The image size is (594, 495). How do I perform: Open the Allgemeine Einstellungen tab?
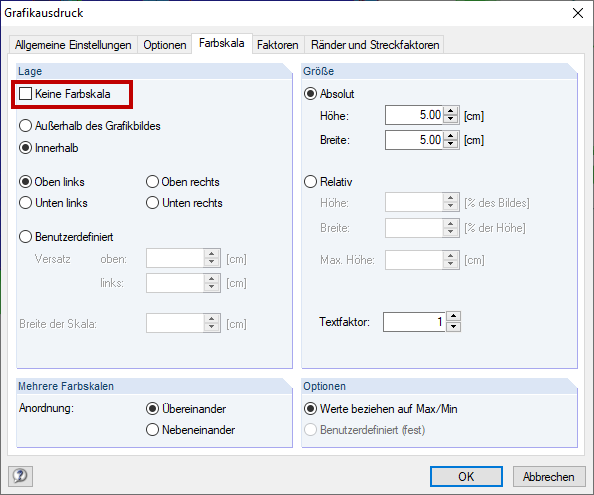[x=73, y=45]
